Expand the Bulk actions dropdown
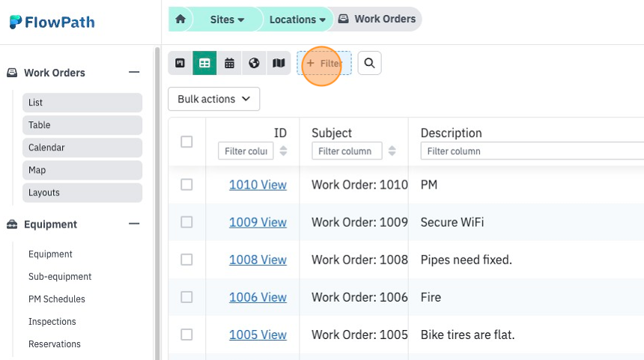This screenshot has height=360, width=644. [x=213, y=99]
